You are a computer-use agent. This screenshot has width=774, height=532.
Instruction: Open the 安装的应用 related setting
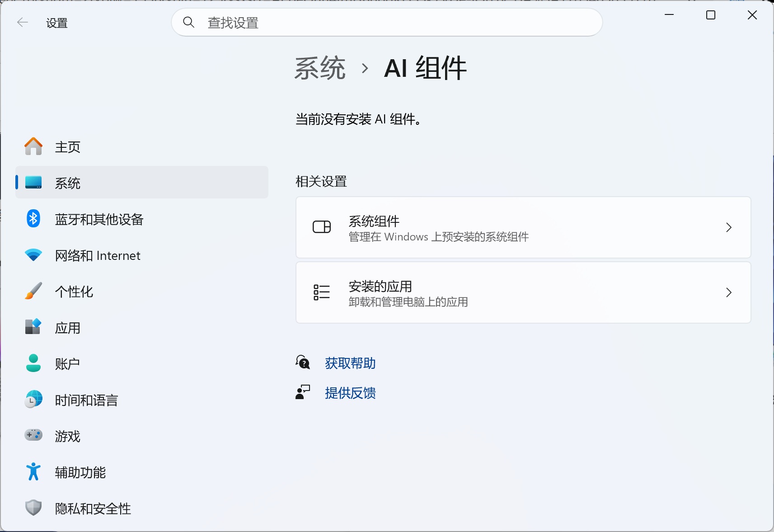point(523,292)
